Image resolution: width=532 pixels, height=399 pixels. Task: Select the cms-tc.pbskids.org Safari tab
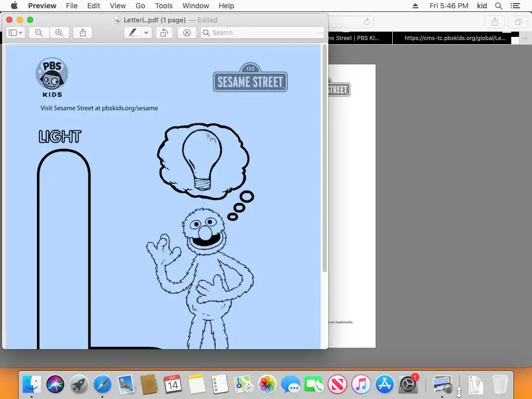pos(455,38)
